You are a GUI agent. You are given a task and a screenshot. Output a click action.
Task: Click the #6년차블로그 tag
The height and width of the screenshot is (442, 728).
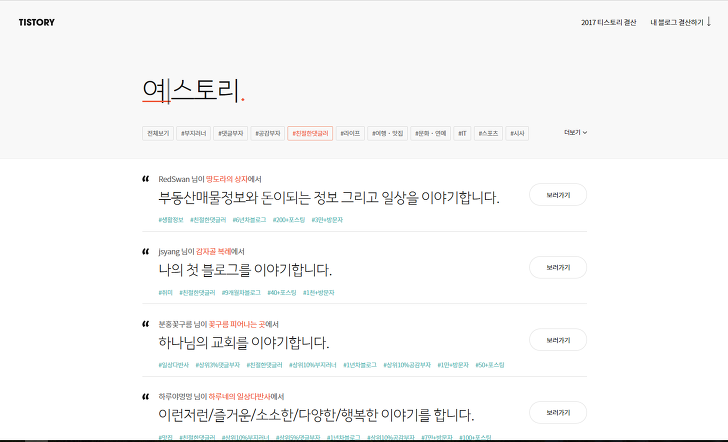click(249, 220)
